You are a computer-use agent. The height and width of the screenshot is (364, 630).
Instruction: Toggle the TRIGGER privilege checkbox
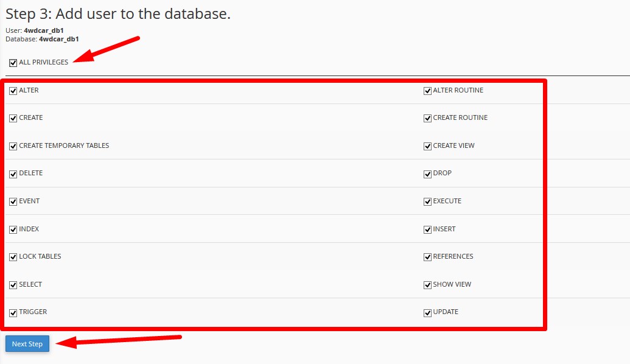pyautogui.click(x=13, y=313)
